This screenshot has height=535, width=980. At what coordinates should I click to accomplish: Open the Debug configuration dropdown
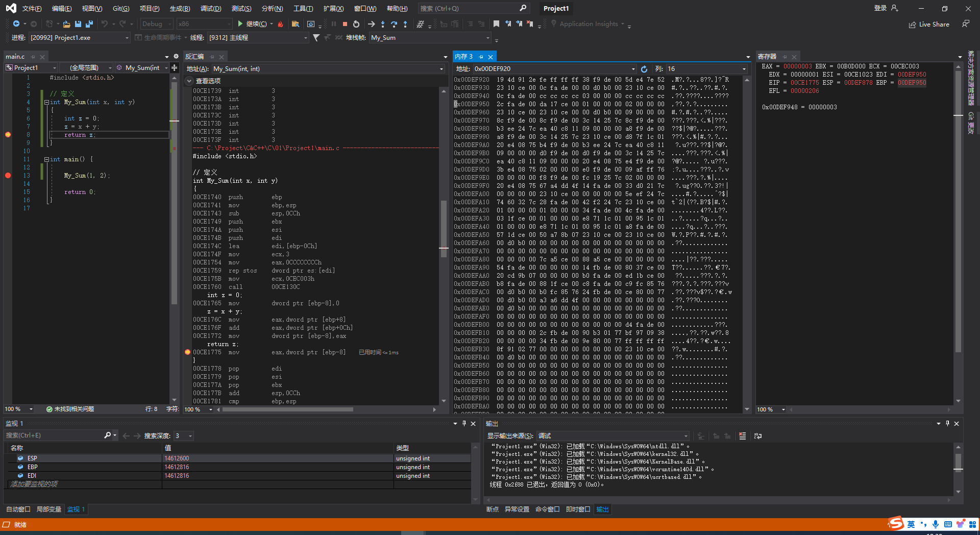[156, 24]
